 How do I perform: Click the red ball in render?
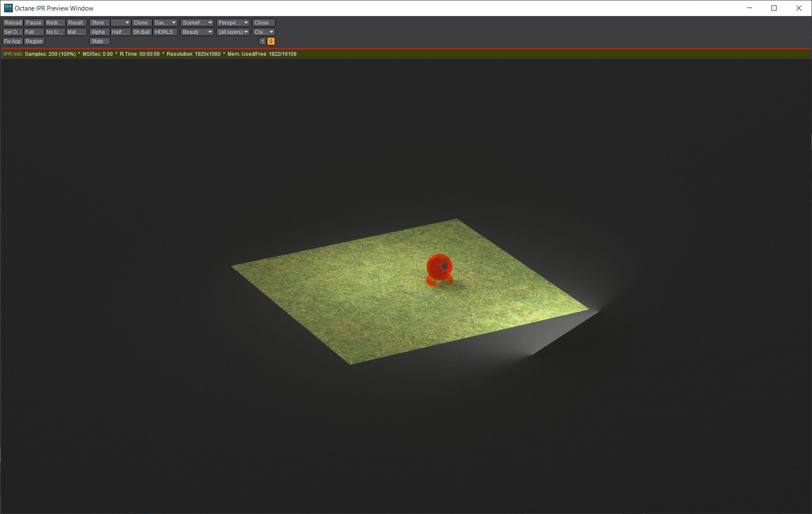(439, 267)
